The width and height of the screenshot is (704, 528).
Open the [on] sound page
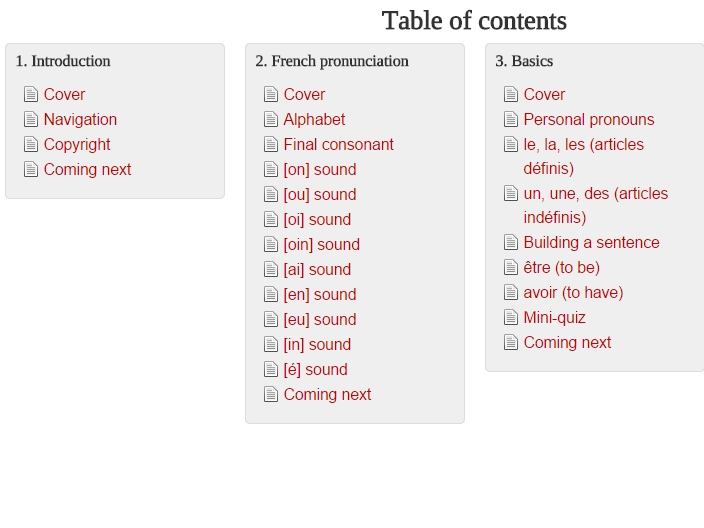coord(319,170)
